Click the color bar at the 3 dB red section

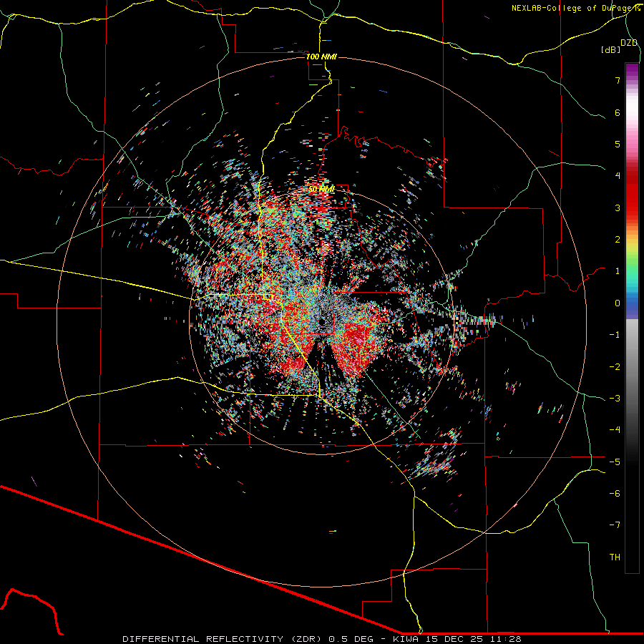pos(632,208)
